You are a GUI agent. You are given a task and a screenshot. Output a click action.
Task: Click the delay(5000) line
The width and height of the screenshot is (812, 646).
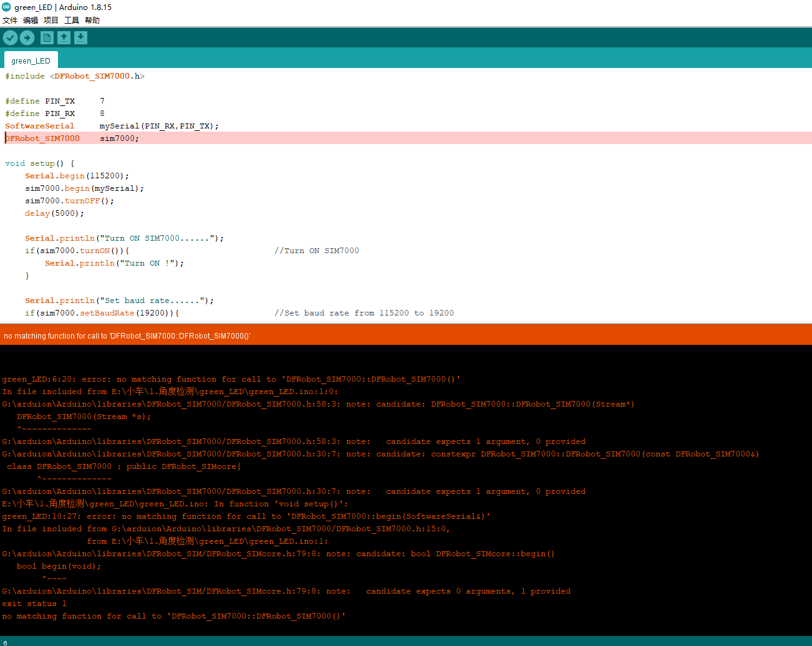(x=54, y=213)
